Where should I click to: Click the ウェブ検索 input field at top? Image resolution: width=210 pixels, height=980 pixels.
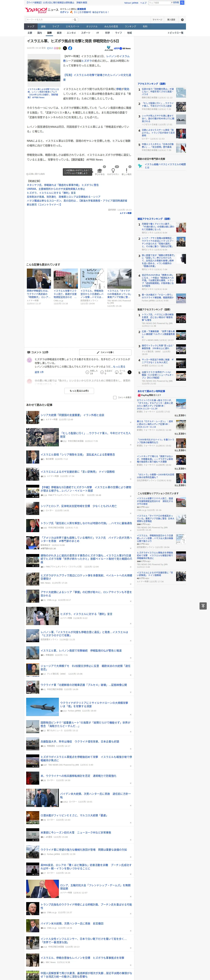tap(159, 3)
